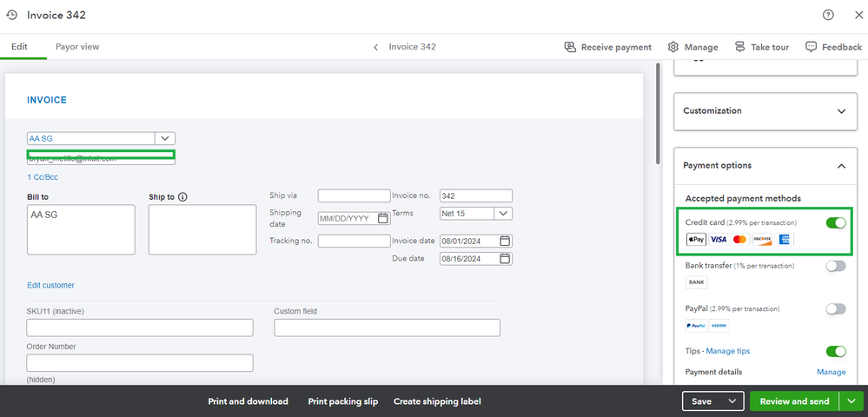Close the Invoice 342 window
Viewport: 868px width, 417px height.
click(858, 15)
